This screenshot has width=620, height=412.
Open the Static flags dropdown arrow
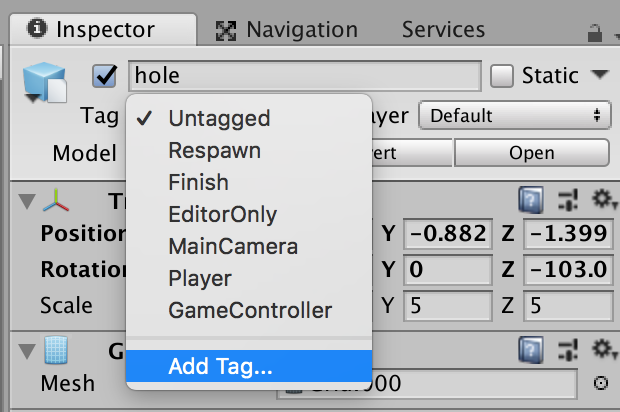tap(600, 74)
